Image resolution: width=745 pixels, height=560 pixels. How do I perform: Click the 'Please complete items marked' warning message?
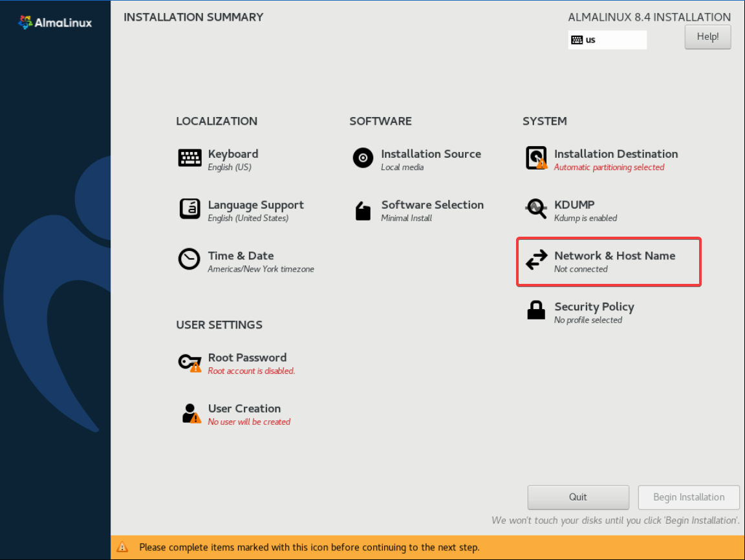(309, 547)
